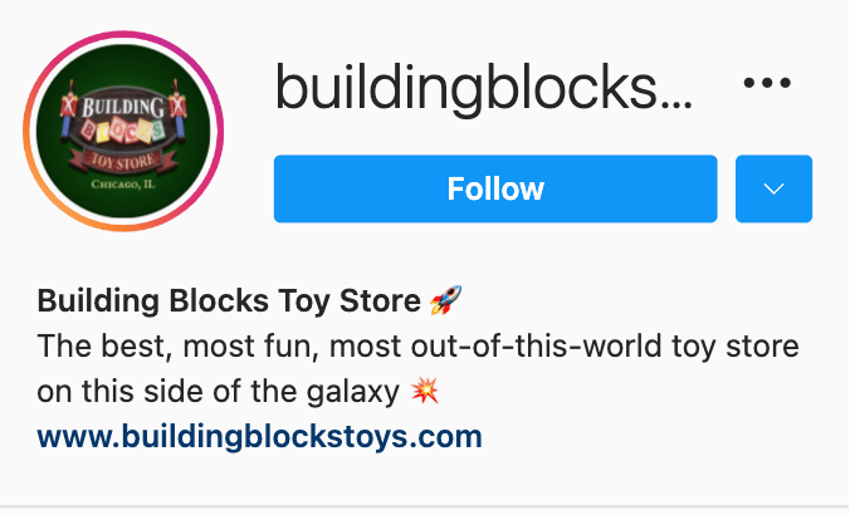The height and width of the screenshot is (515, 850).
Task: Click the 'BUILDING' word in the logo
Action: click(123, 106)
